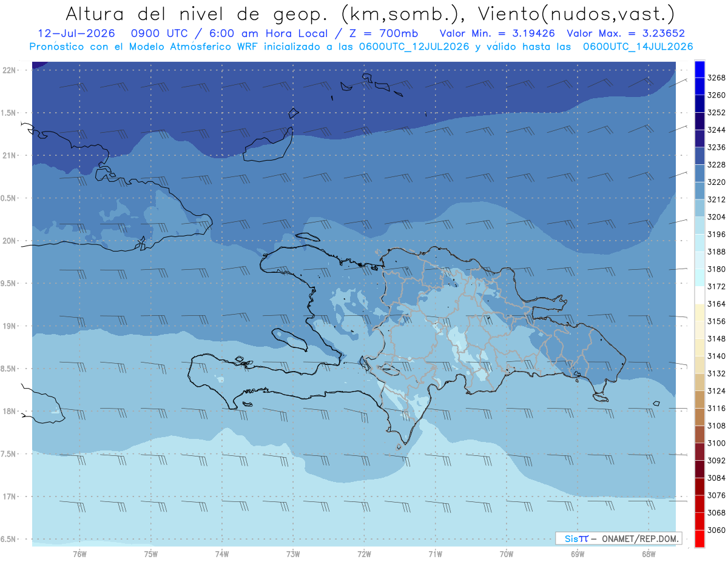
Task: Click the 68W longitude label
Action: pos(649,553)
